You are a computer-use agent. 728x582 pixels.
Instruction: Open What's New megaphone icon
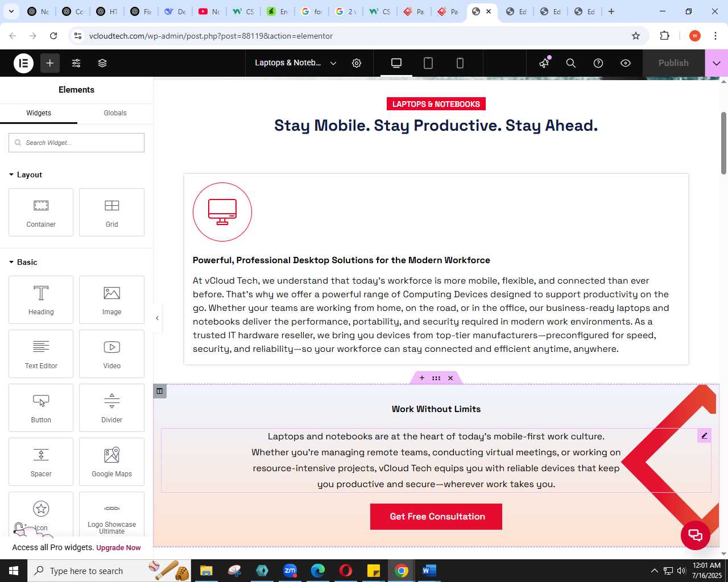click(x=545, y=63)
